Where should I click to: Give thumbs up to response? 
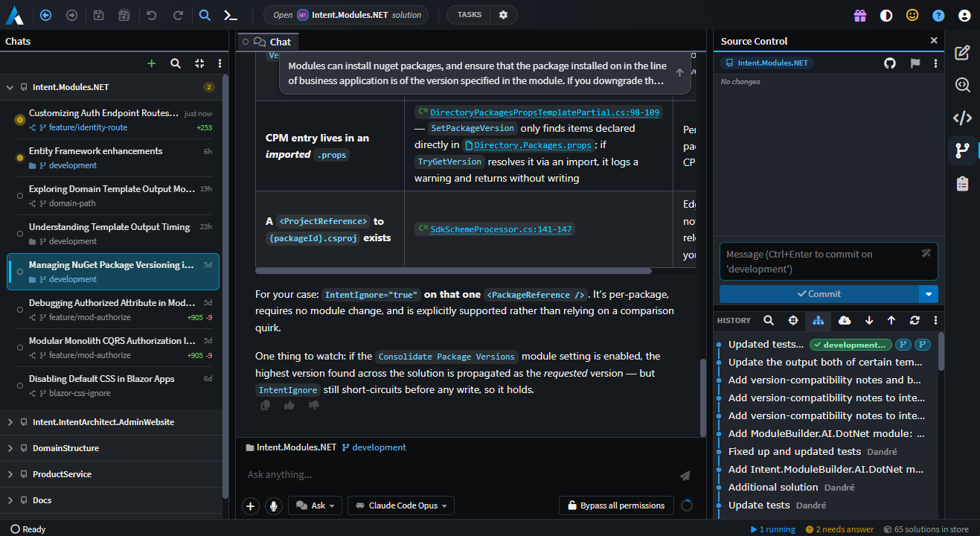click(289, 405)
